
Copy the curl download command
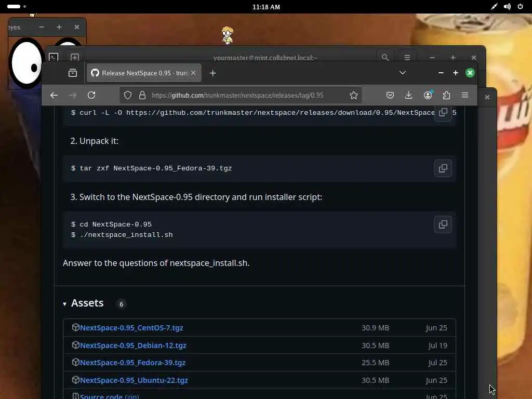[x=443, y=112]
